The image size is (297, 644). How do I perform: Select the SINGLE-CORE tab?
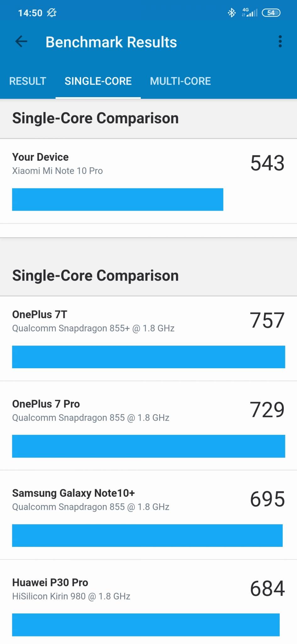(x=98, y=81)
